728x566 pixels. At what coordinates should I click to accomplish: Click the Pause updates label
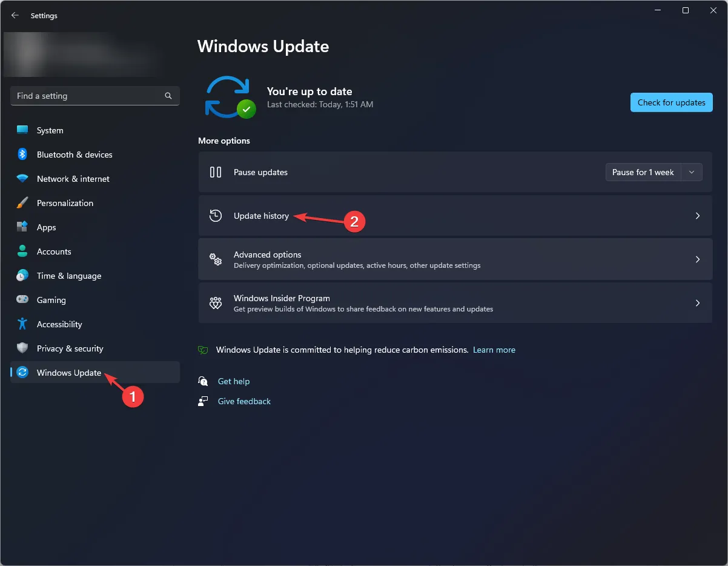pyautogui.click(x=260, y=172)
